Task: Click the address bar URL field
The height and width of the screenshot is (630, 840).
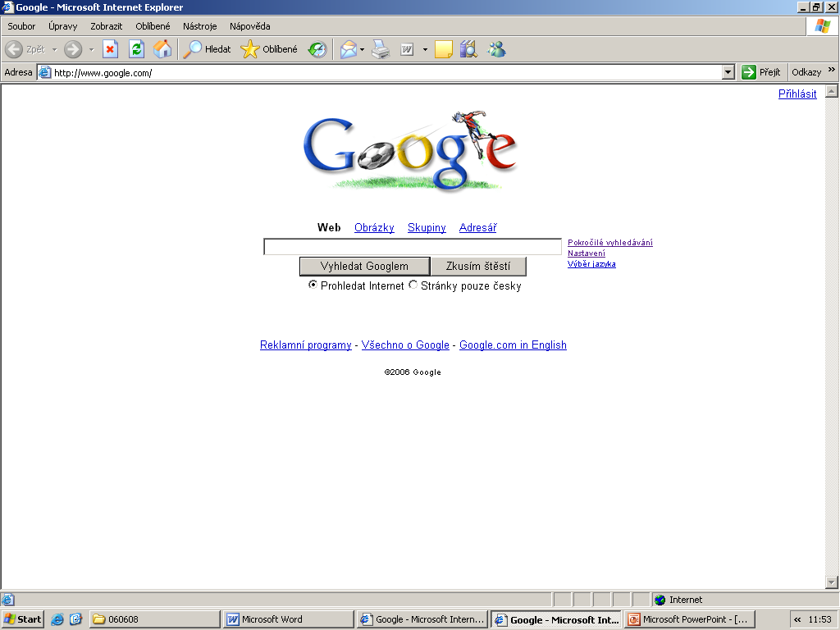Action: click(386, 72)
